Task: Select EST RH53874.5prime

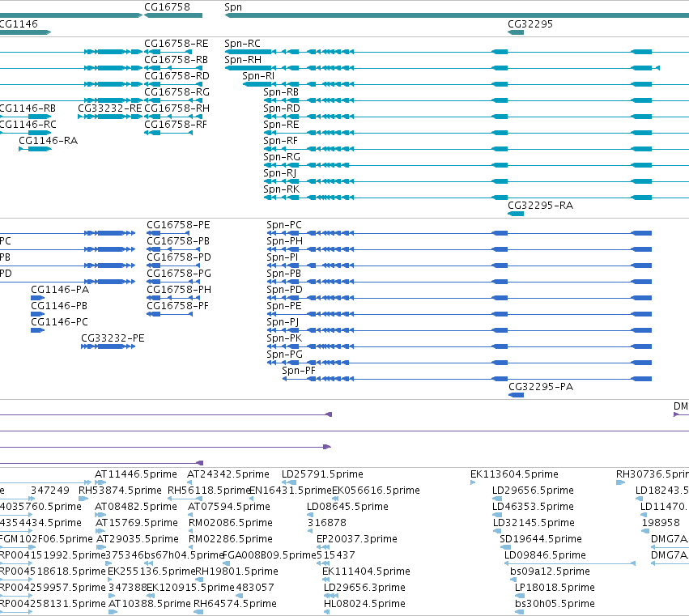Action: 120,491
